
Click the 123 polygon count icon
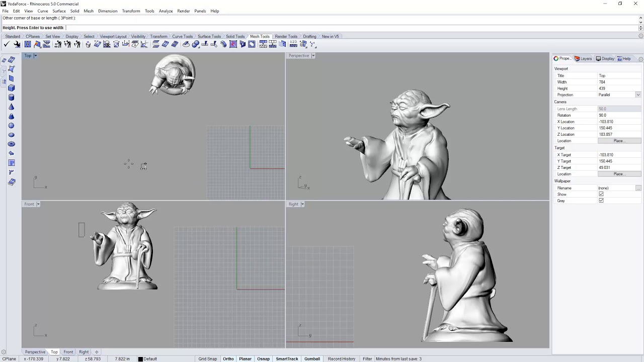pyautogui.click(x=293, y=44)
